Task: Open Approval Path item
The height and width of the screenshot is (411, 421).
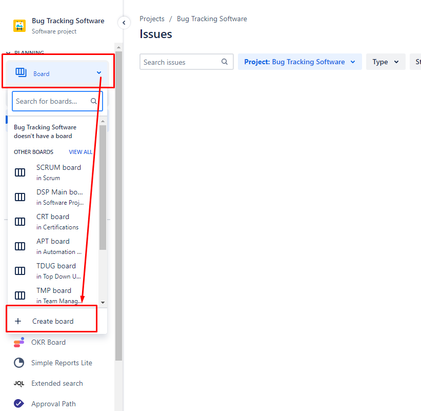Action: (53, 404)
